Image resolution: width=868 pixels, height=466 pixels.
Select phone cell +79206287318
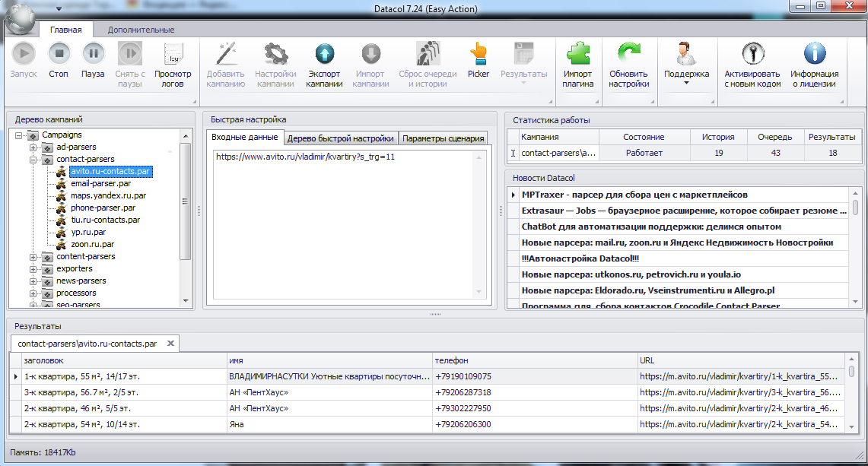tap(535, 392)
